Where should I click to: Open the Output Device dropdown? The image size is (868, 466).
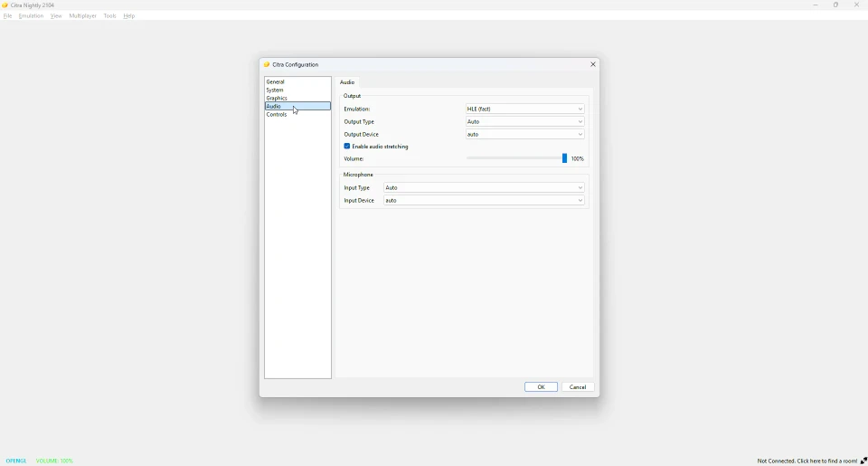pyautogui.click(x=524, y=134)
